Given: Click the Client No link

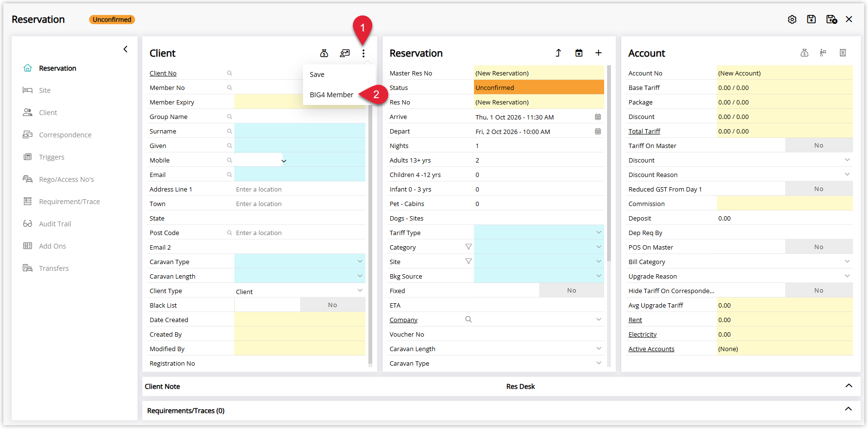Looking at the screenshot, I should tap(163, 74).
